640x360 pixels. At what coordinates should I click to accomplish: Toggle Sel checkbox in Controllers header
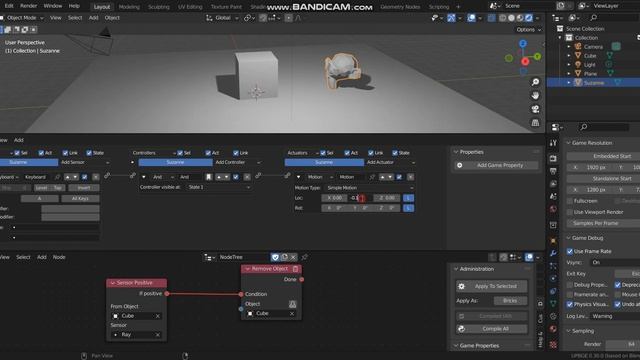pos(180,153)
